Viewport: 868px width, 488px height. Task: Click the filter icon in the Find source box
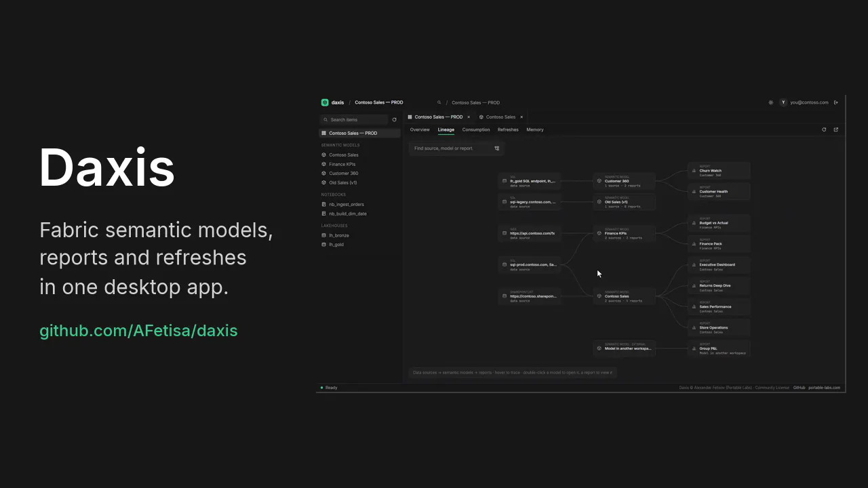(497, 148)
